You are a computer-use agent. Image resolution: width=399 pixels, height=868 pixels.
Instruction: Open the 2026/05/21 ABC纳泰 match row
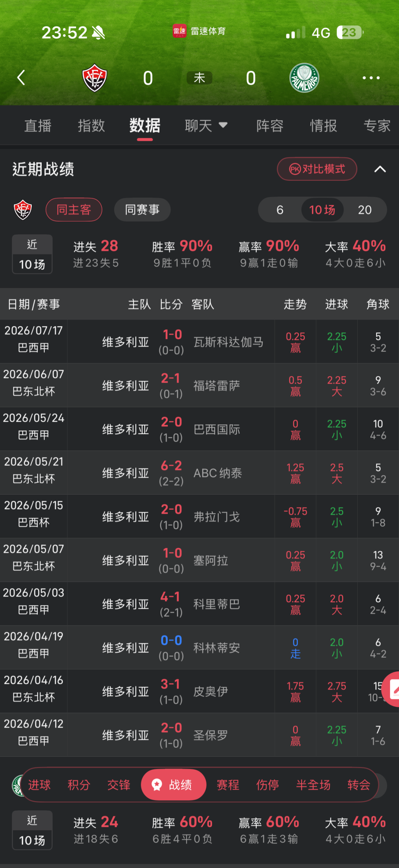[199, 473]
